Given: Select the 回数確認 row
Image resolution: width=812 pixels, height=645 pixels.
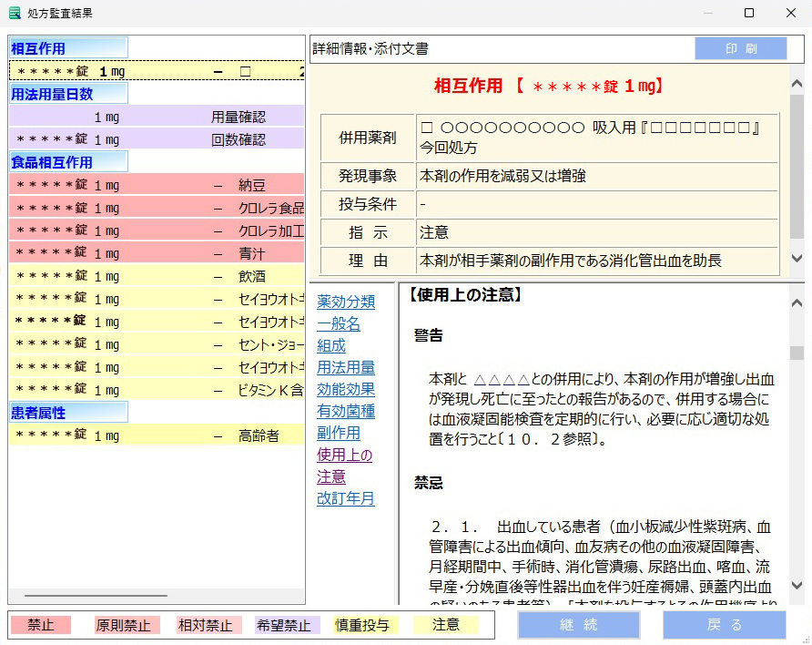Looking at the screenshot, I should (157, 139).
